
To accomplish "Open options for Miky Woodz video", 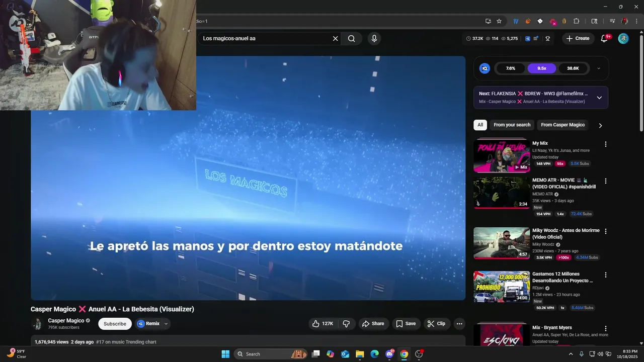I will pos(606,231).
